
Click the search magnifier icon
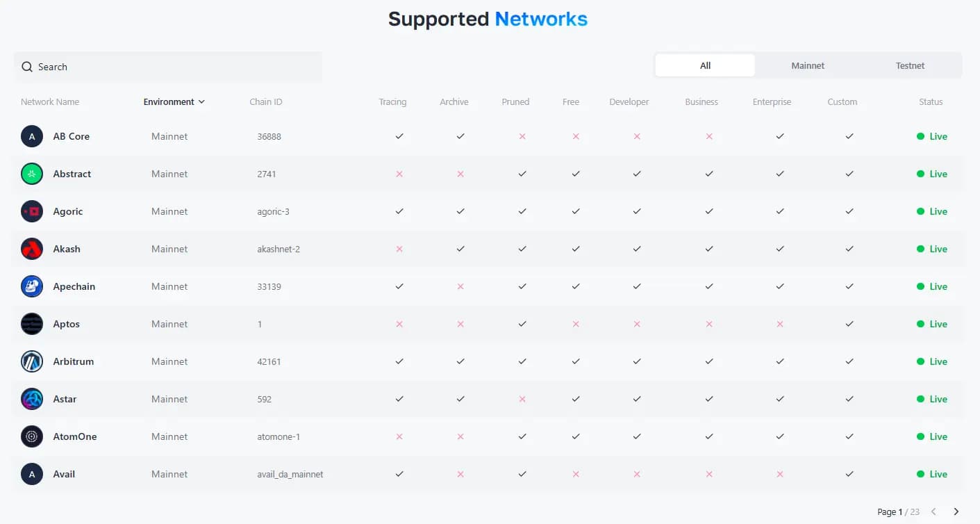(x=26, y=67)
